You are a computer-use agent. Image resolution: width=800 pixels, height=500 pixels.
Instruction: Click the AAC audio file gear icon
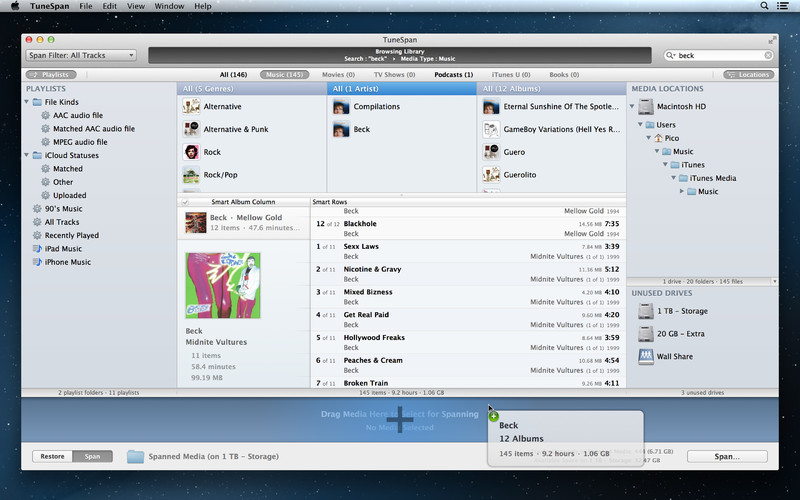click(45, 115)
